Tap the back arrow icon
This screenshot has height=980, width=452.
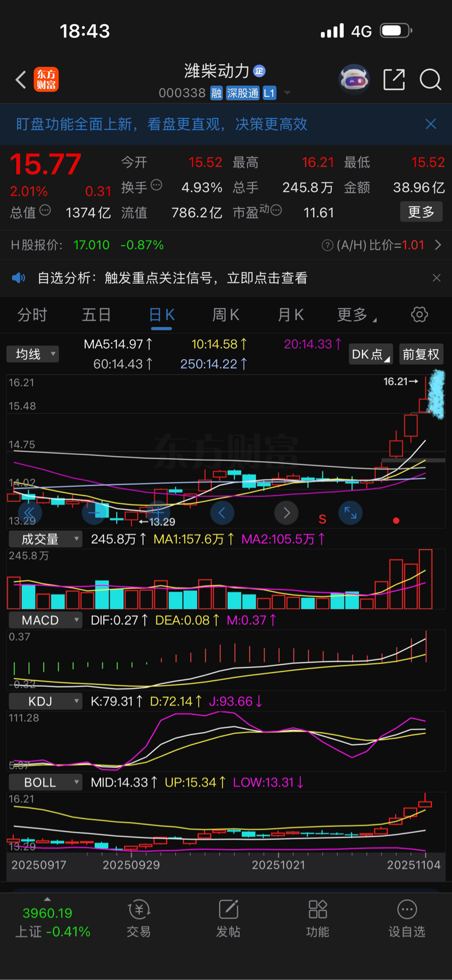21,79
